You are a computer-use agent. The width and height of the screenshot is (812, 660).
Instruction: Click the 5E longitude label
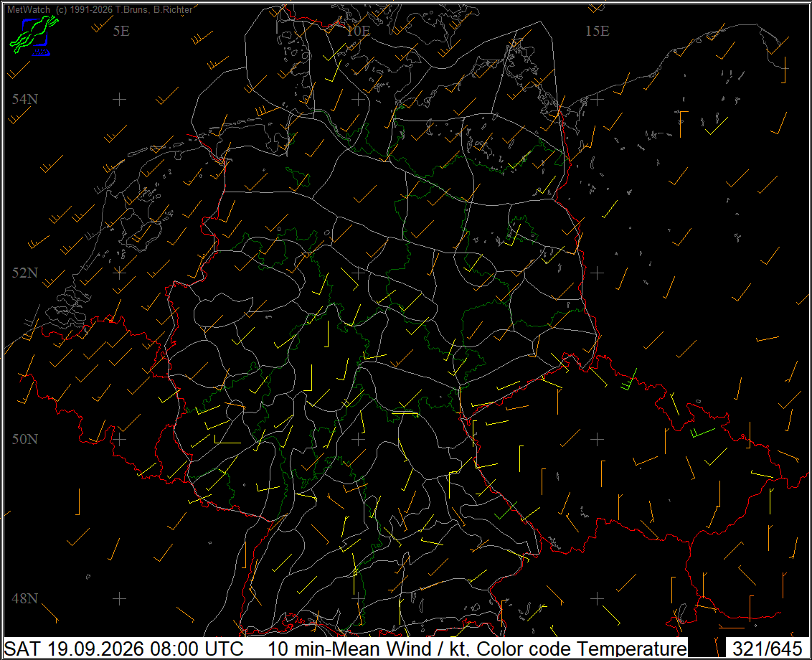[121, 31]
